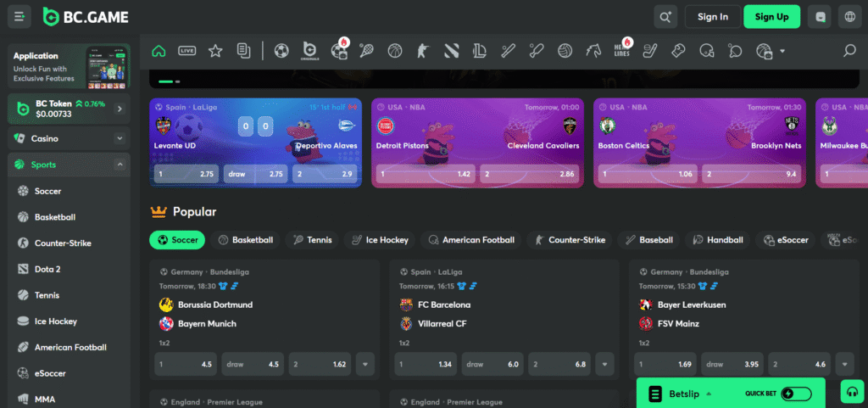Screen dimensions: 868x408
Task: Select the Ice Hockey popular tab
Action: click(378, 240)
